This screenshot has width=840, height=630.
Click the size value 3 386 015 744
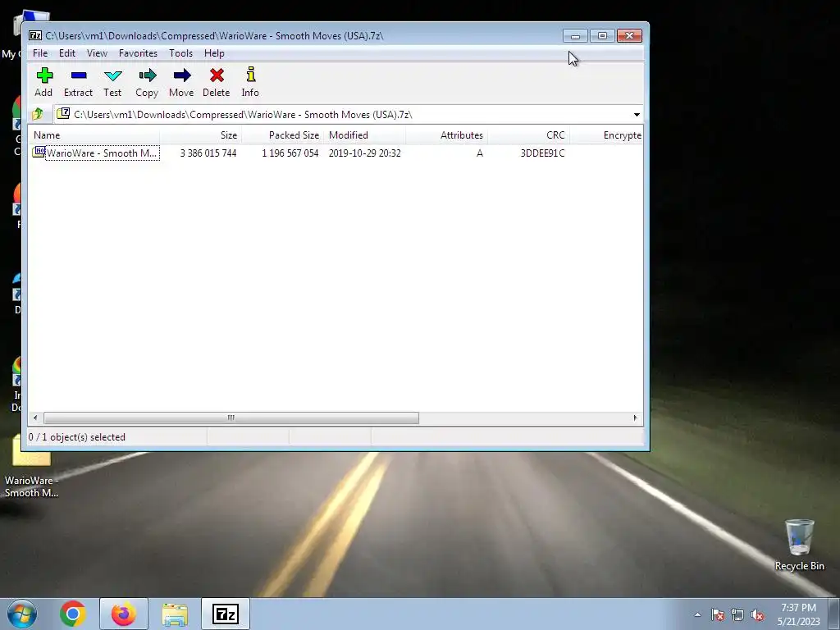pos(208,153)
